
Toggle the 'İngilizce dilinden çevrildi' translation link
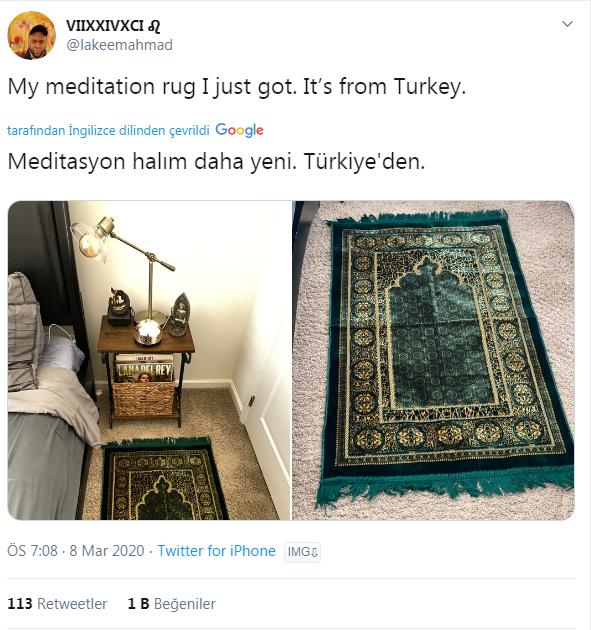coord(139,131)
